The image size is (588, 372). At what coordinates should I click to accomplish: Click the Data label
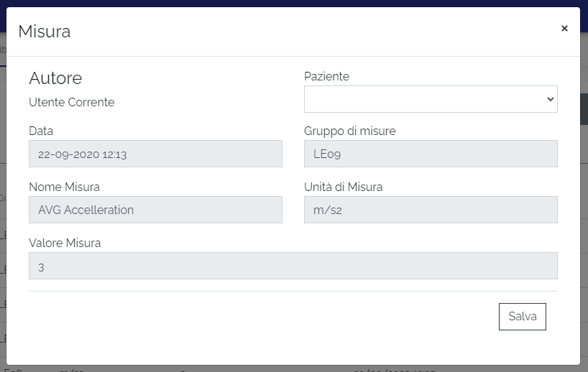(41, 131)
